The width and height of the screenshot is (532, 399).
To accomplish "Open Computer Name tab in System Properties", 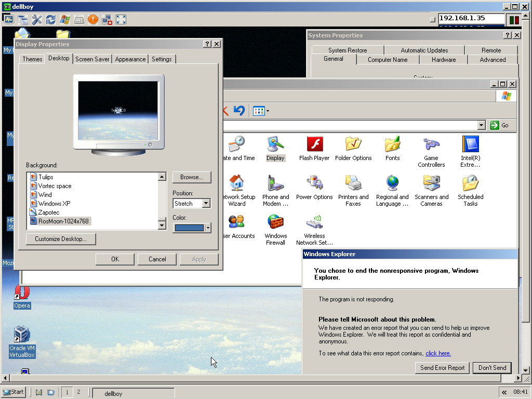I will [388, 60].
